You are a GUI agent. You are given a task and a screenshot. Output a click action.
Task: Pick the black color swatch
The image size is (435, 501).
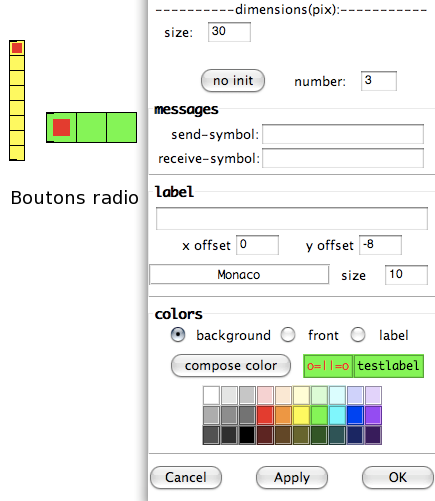point(247,435)
